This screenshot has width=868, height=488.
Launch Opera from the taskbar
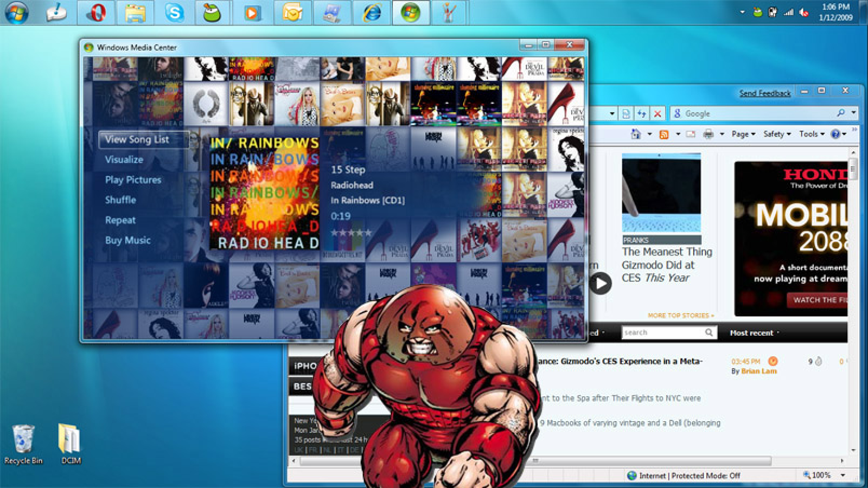[96, 12]
